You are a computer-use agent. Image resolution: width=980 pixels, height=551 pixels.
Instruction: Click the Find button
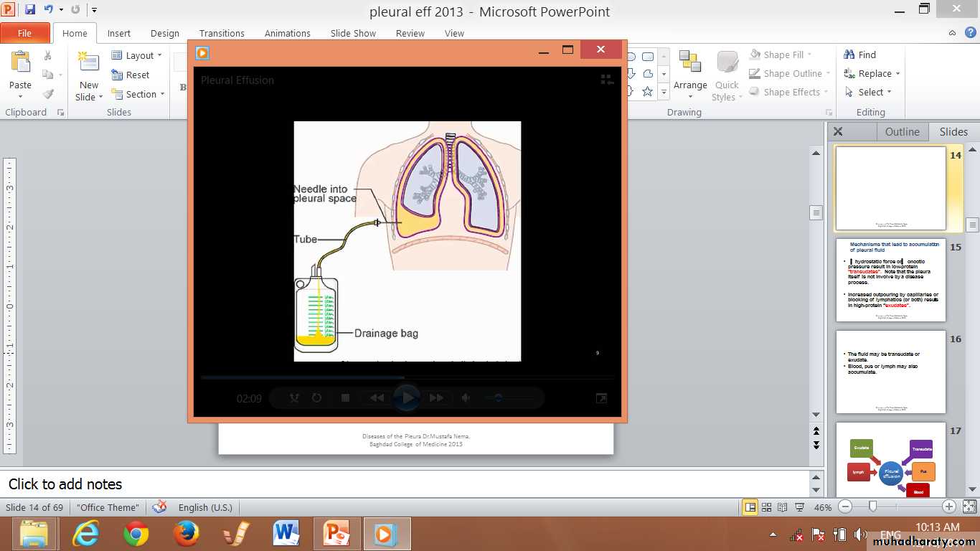point(860,55)
